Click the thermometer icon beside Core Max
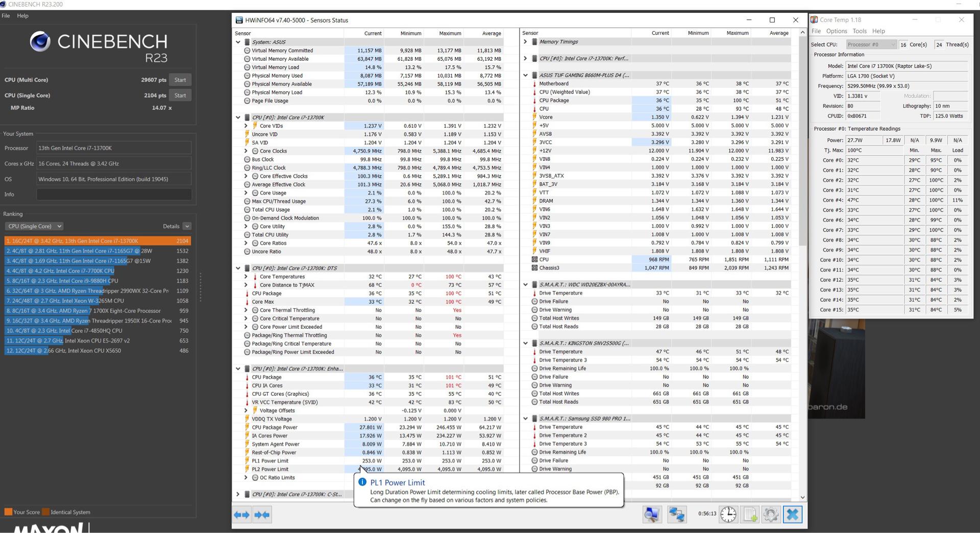 tap(247, 302)
